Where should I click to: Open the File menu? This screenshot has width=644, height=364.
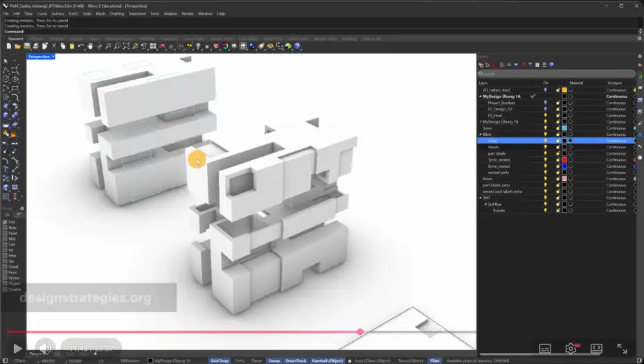tap(6, 14)
